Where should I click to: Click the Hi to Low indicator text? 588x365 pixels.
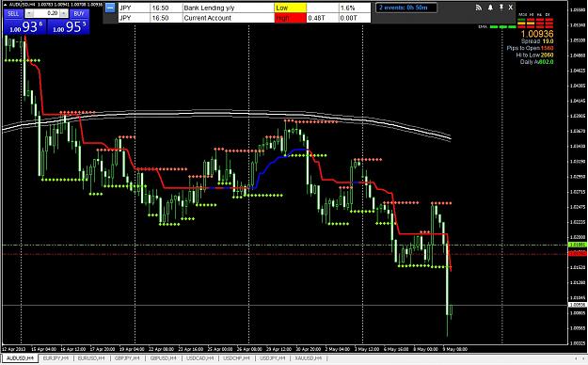coord(534,55)
